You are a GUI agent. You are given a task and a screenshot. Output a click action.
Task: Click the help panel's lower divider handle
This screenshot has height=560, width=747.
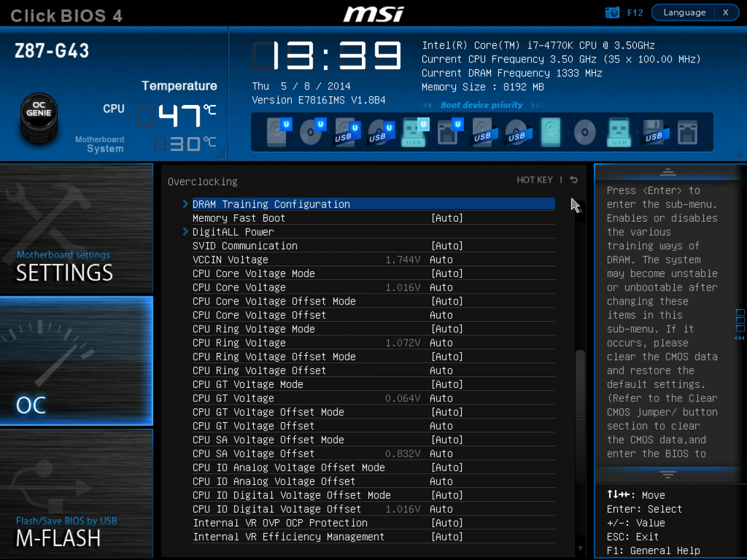[x=668, y=474]
